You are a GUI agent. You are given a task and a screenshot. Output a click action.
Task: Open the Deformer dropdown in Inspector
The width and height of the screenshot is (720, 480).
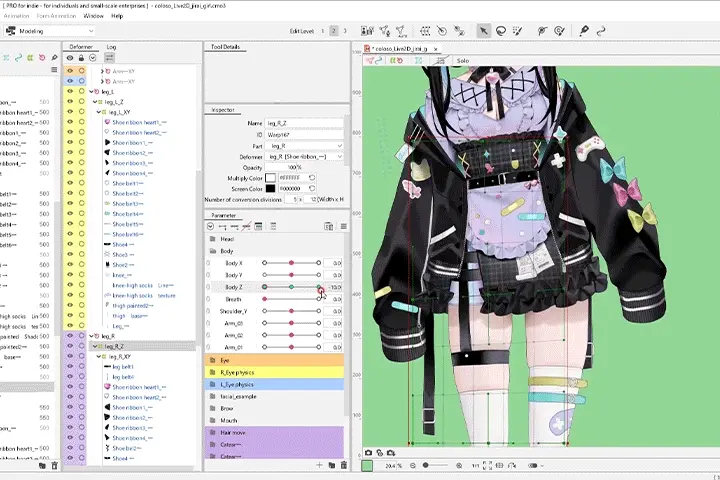(304, 157)
